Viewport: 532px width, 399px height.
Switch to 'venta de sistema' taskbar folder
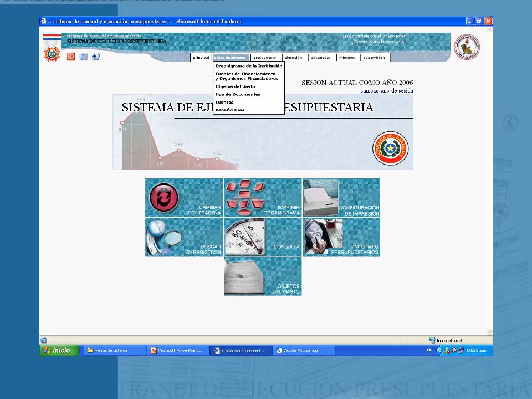115,350
